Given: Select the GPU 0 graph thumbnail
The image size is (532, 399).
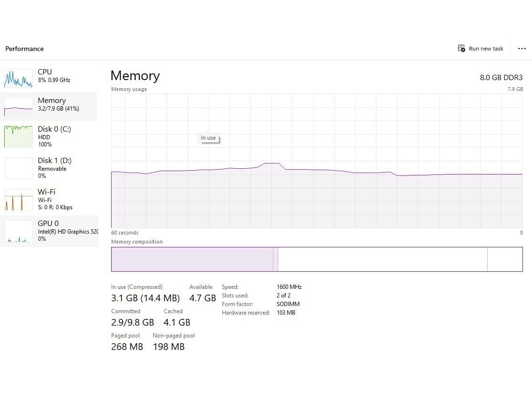Looking at the screenshot, I should pos(19,231).
